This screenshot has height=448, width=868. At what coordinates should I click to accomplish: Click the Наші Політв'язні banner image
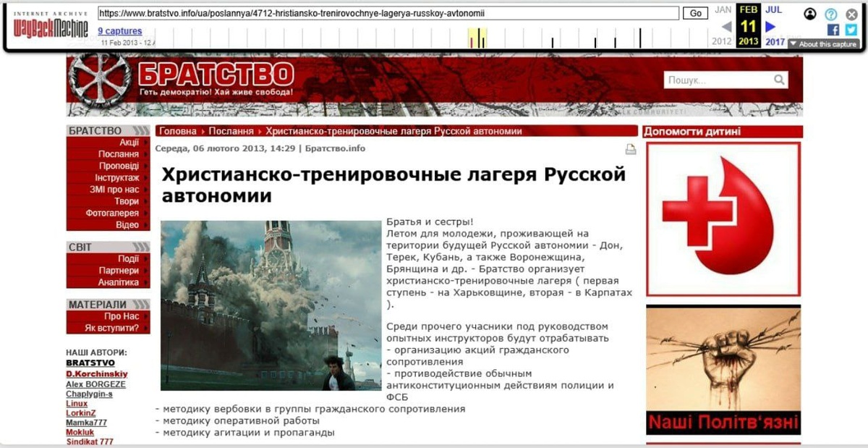(x=723, y=369)
